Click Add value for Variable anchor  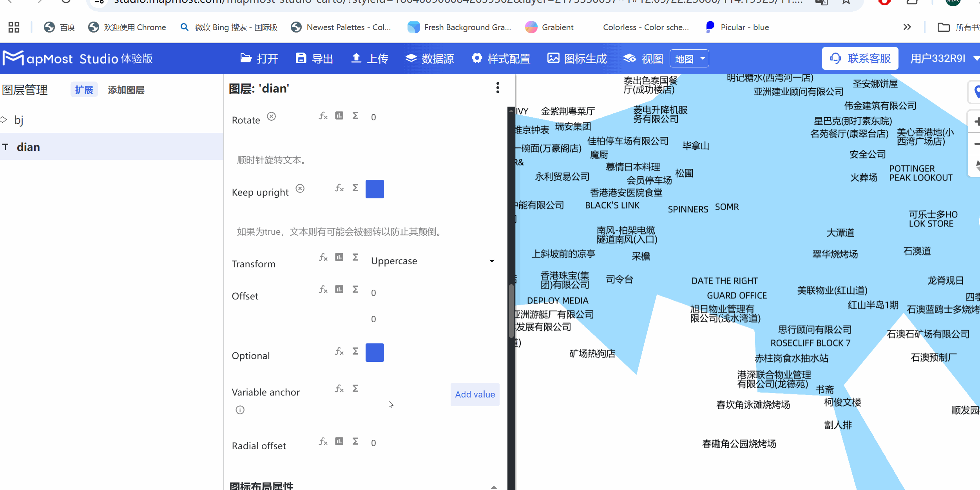(x=474, y=394)
